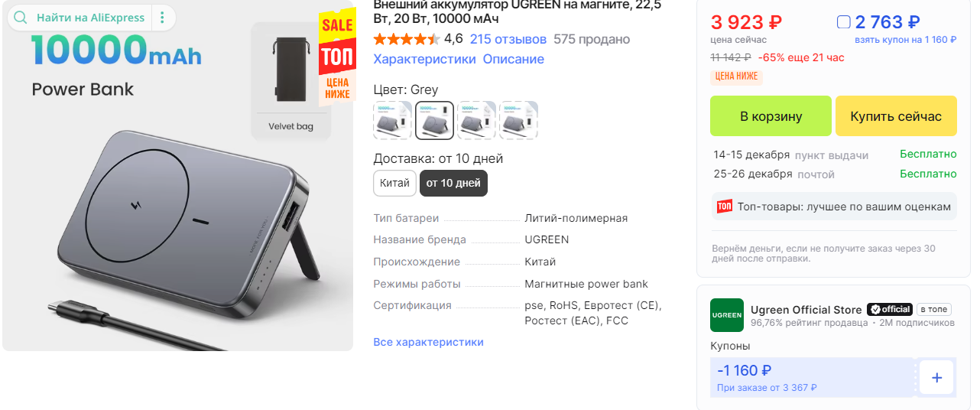Click the plus icon to add coupon

coord(936,377)
